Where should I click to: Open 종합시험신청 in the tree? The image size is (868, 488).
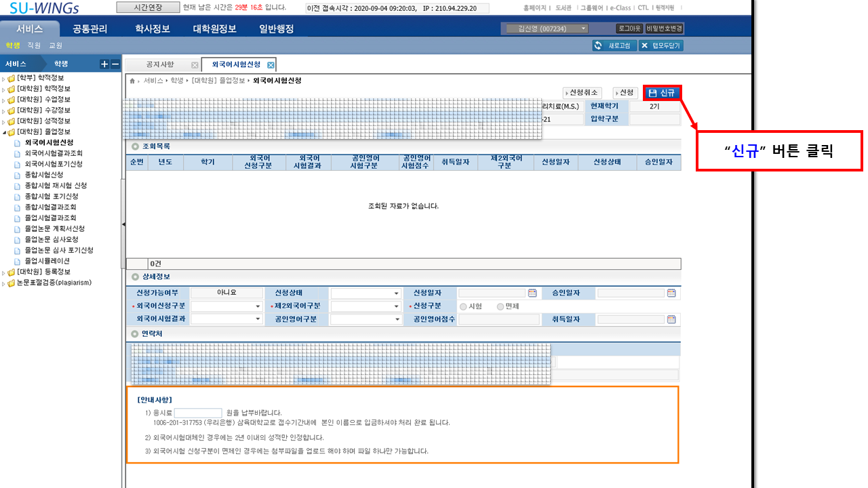44,175
